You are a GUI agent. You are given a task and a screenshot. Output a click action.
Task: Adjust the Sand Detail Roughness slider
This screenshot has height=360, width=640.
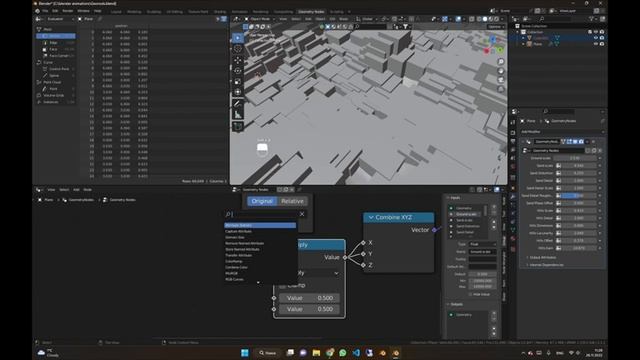point(579,196)
